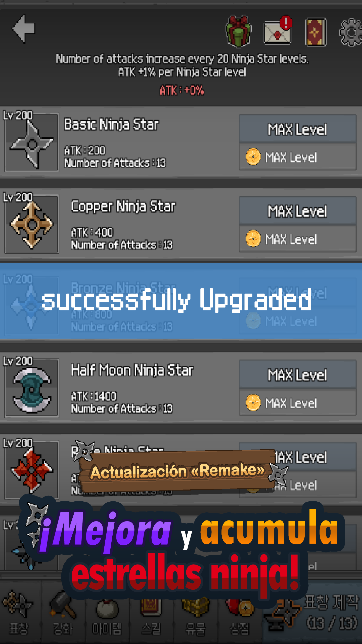
Task: Open the mail envelope with alert
Action: (x=278, y=31)
